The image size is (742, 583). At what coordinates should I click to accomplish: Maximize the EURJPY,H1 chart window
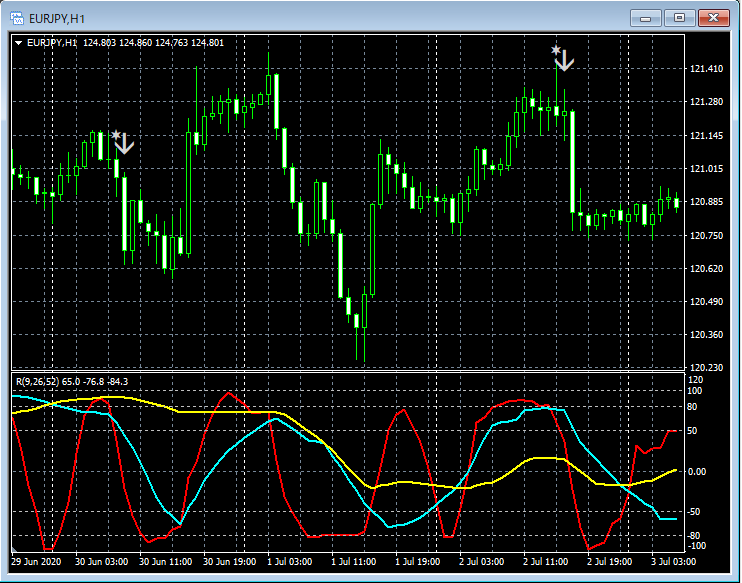680,17
